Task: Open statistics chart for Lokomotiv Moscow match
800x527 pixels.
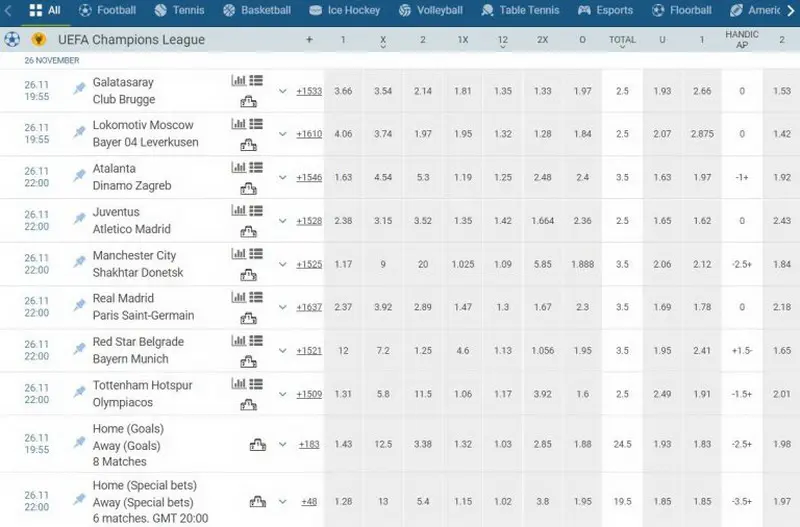Action: pyautogui.click(x=238, y=125)
